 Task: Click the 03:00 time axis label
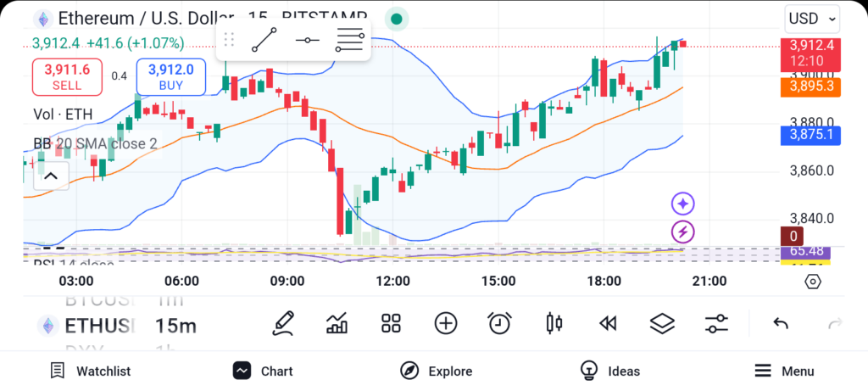pyautogui.click(x=75, y=282)
